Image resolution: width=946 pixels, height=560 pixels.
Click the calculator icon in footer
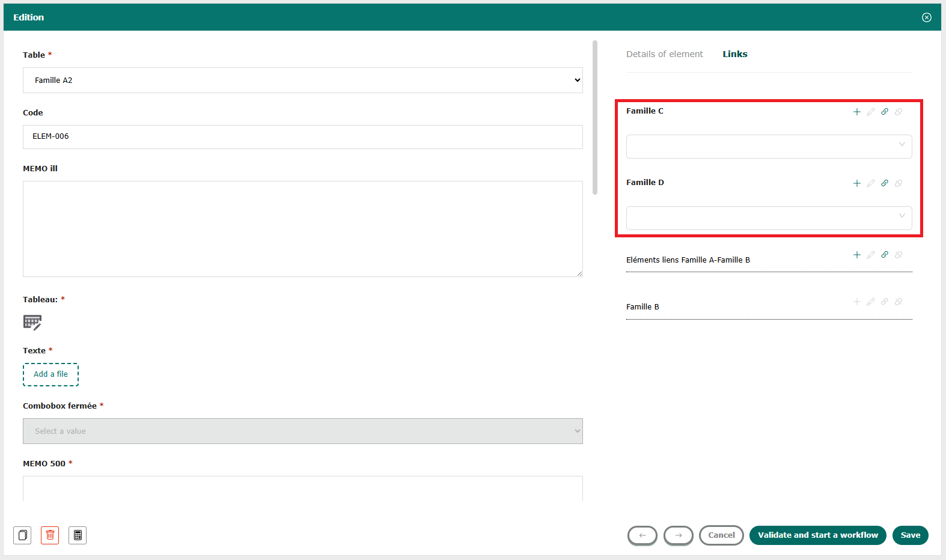tap(78, 535)
